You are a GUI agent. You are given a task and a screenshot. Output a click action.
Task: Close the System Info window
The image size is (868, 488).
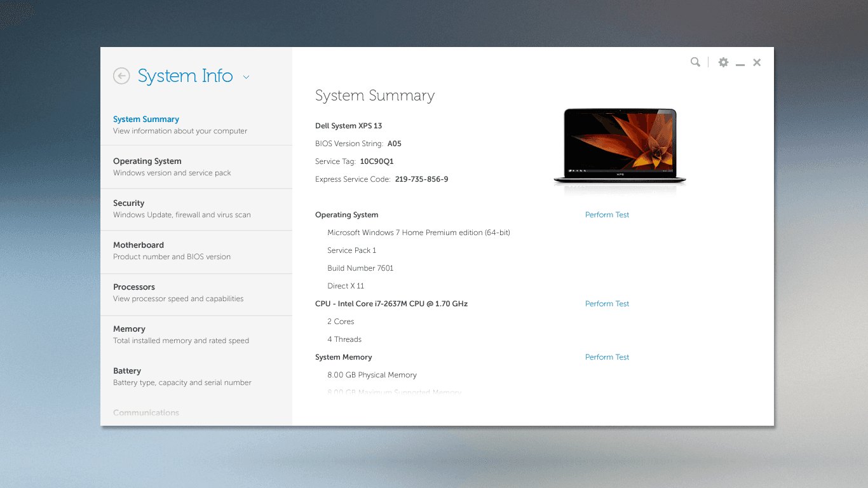coord(757,62)
